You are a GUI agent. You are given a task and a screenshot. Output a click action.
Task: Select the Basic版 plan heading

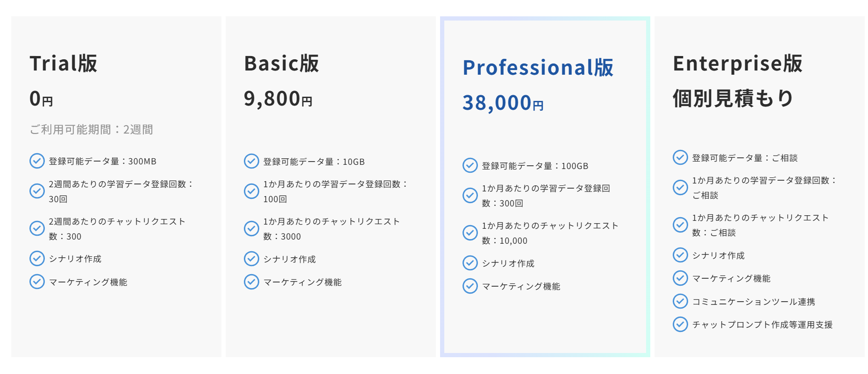coord(281,64)
